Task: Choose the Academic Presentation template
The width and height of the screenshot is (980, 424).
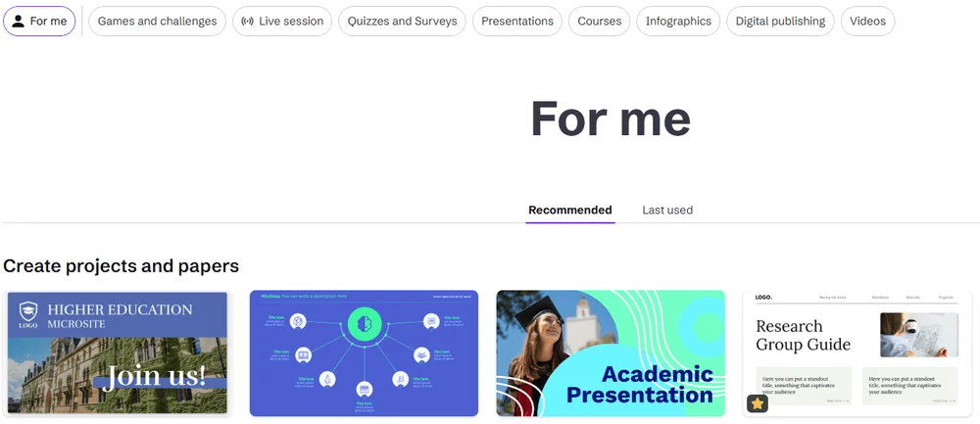Action: tap(611, 353)
